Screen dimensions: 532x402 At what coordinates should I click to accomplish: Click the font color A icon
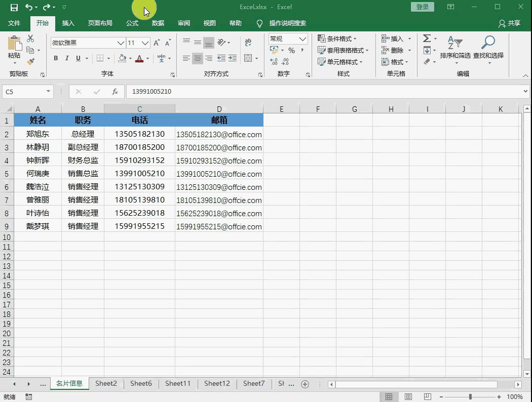[x=139, y=58]
